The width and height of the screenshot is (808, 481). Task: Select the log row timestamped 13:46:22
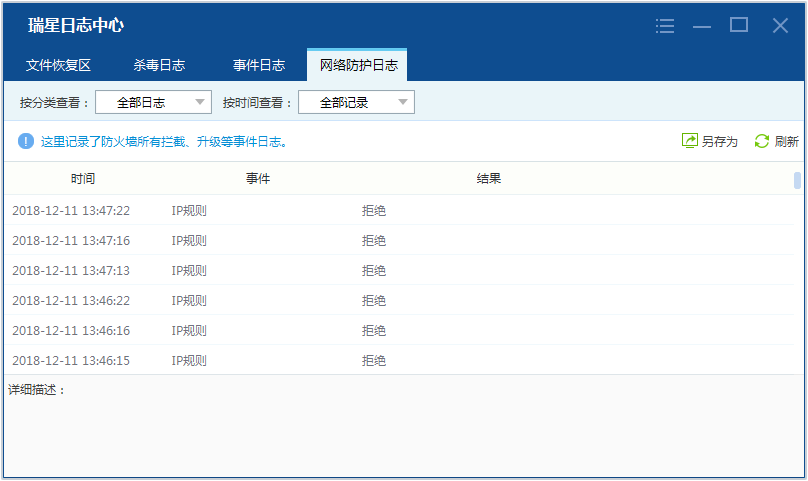pos(71,300)
